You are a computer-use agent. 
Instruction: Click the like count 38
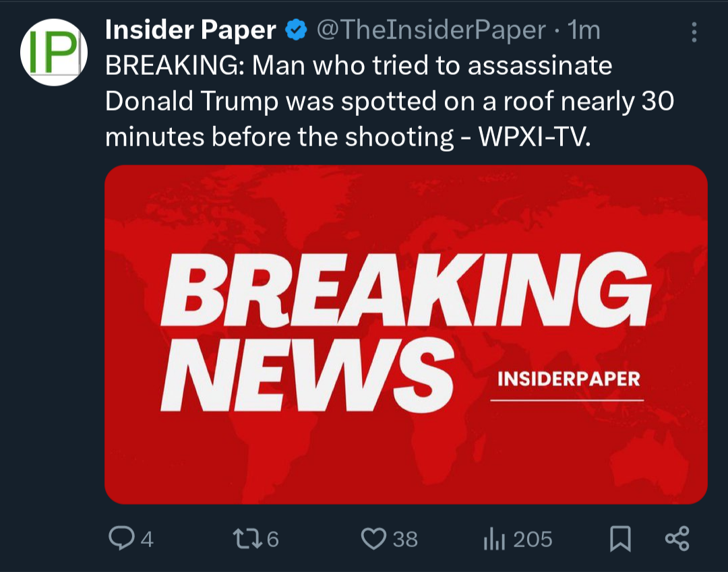click(405, 540)
